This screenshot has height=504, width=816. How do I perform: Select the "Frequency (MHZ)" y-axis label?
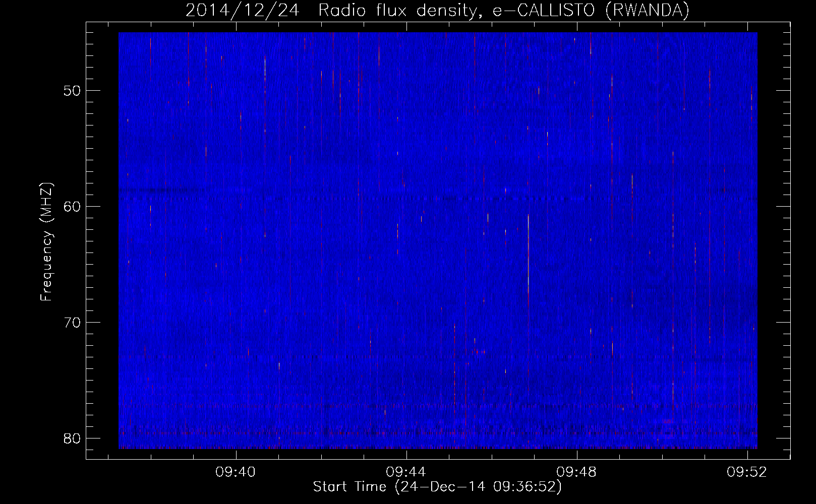46,242
